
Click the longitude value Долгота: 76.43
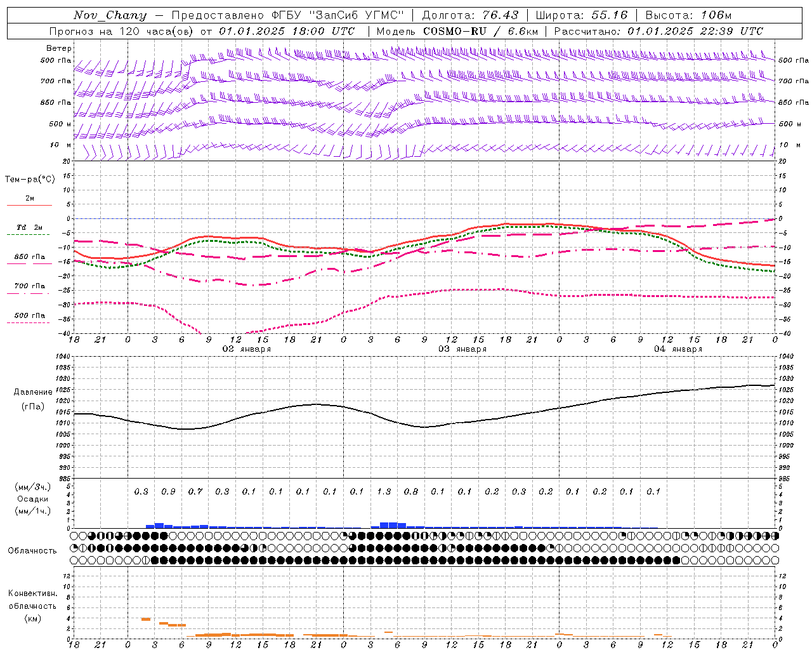pos(470,15)
